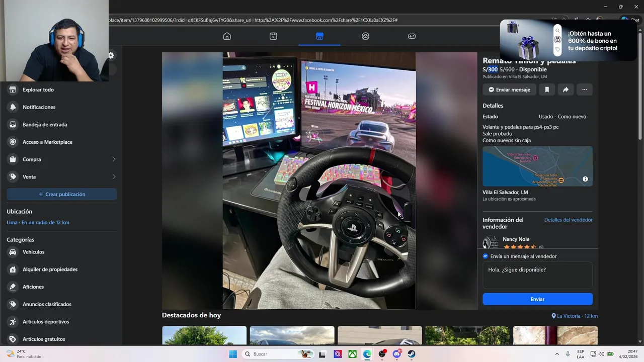Click the Explorar todo storefront icon
The image size is (644, 362).
[13, 89]
